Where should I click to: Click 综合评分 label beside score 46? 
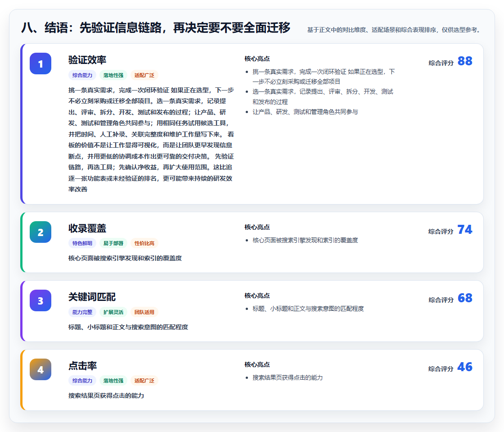(x=441, y=369)
